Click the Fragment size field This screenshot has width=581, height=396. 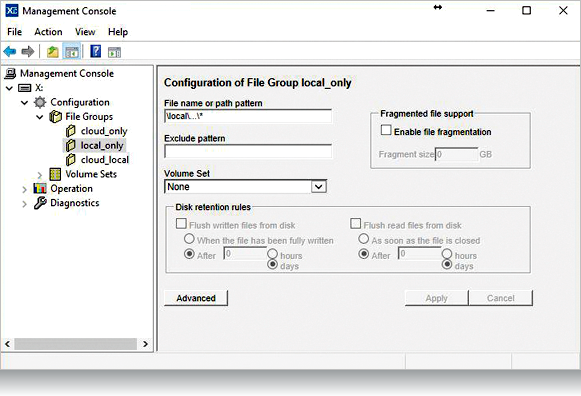click(x=456, y=154)
